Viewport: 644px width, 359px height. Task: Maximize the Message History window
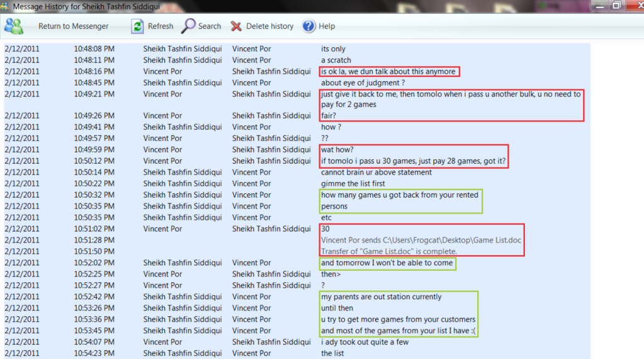pyautogui.click(x=616, y=5)
